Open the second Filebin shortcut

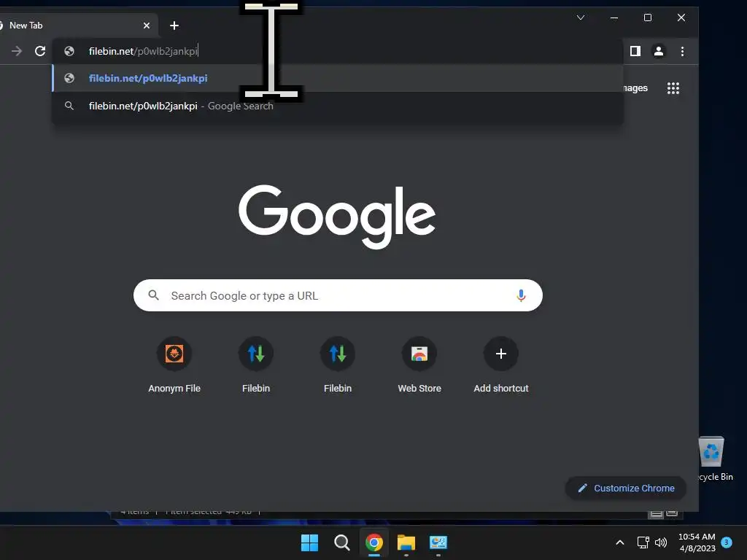[338, 365]
